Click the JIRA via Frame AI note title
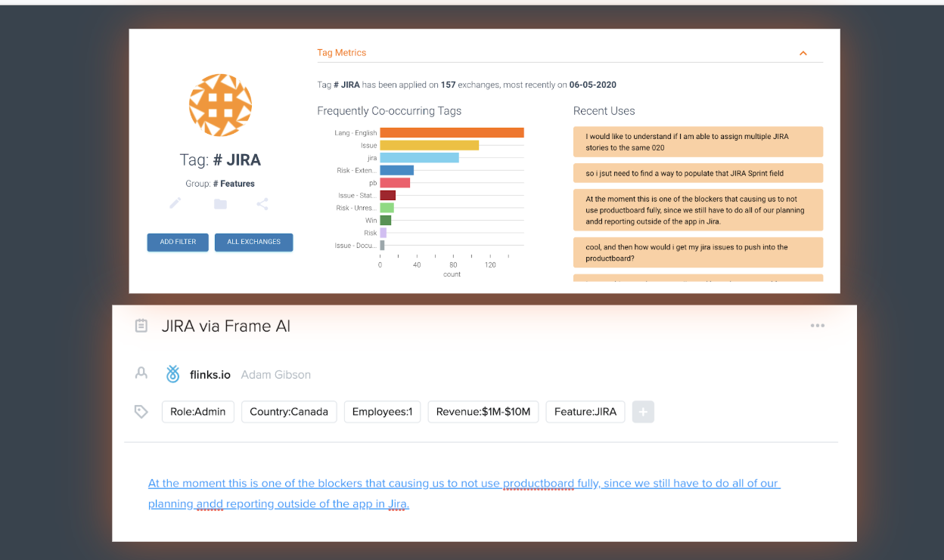This screenshot has height=560, width=944. (x=226, y=326)
